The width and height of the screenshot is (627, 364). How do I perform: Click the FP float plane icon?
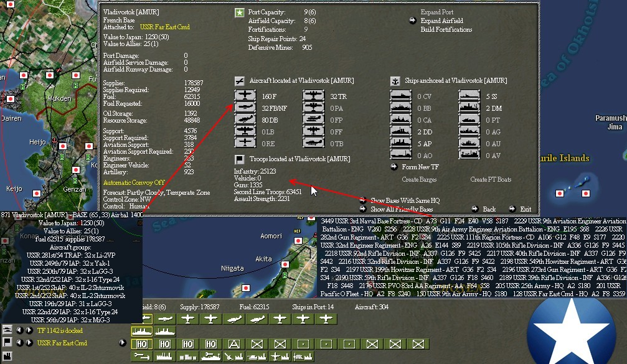(313, 119)
